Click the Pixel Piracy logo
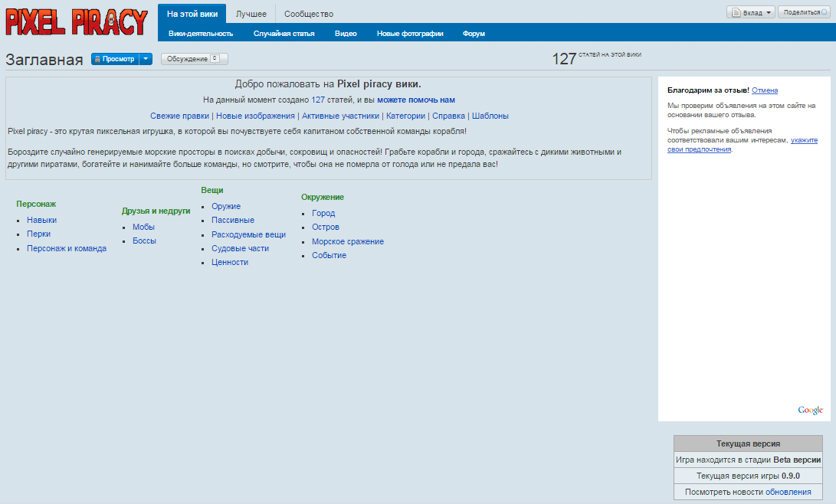 tap(76, 22)
